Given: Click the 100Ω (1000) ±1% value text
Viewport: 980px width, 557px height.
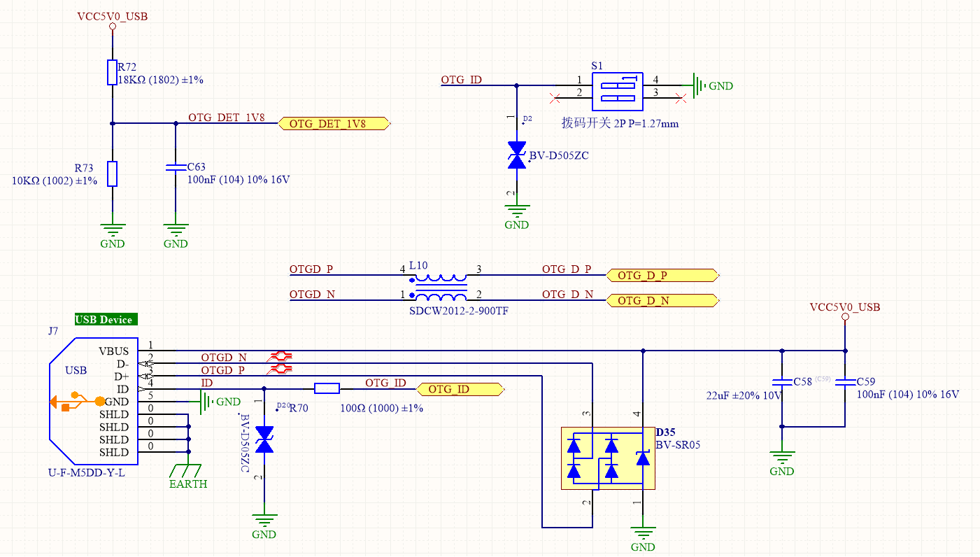Looking at the screenshot, I should click(x=381, y=408).
